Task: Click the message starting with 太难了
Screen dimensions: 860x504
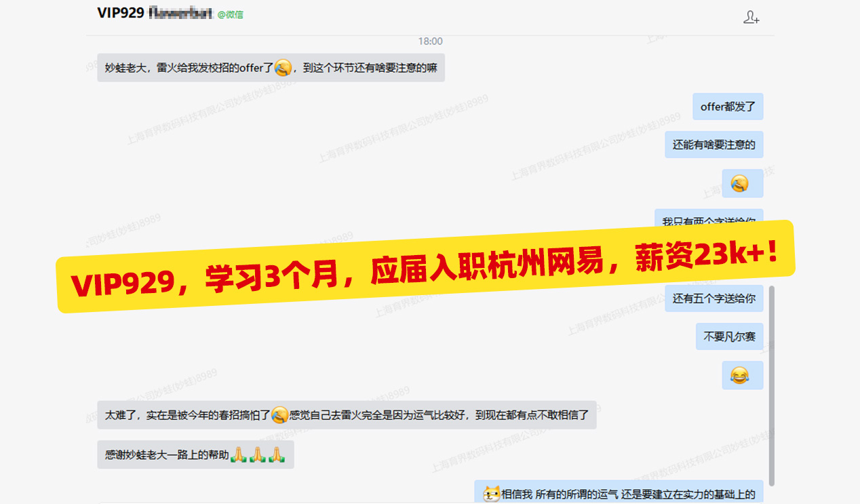Action: (x=347, y=414)
